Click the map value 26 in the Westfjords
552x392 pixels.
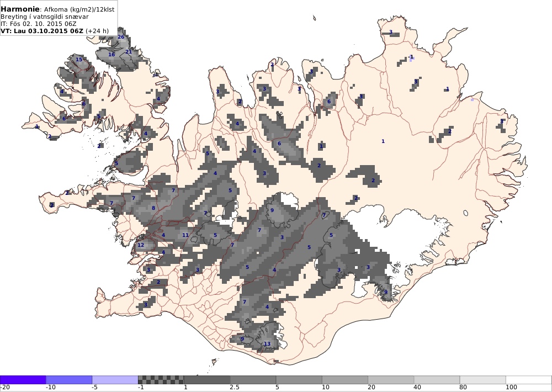tap(121, 37)
